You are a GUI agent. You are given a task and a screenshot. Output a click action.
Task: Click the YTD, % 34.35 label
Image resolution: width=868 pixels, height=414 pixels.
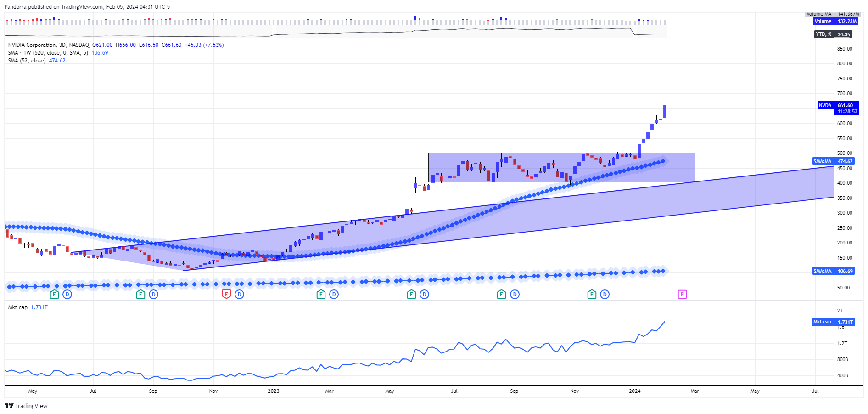click(834, 34)
